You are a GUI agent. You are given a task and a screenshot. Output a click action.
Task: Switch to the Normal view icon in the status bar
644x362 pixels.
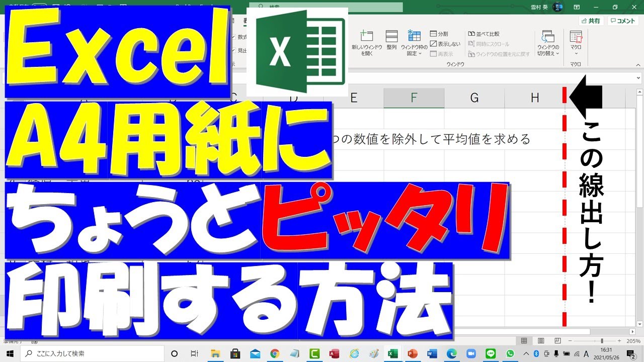click(x=524, y=341)
